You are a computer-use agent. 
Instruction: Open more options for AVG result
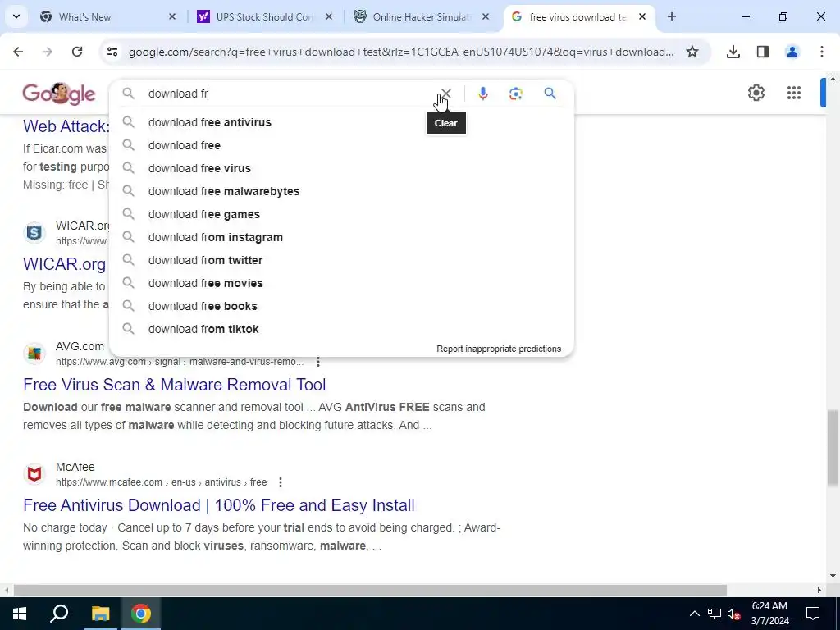[318, 362]
